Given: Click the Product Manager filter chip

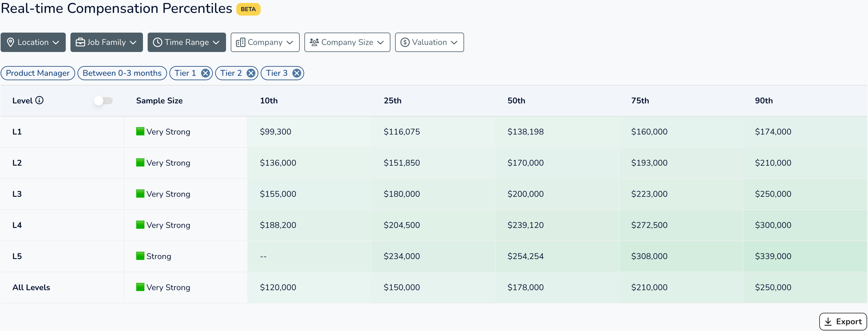Looking at the screenshot, I should click(38, 73).
